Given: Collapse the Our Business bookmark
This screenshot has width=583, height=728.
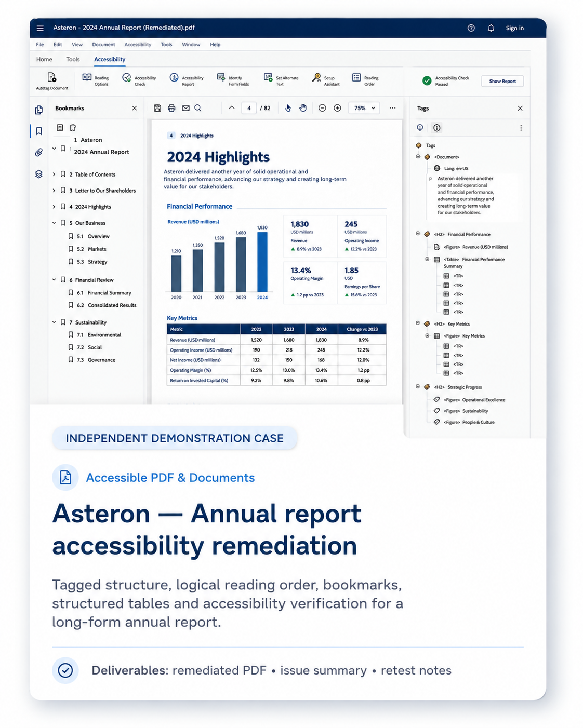Looking at the screenshot, I should [54, 223].
